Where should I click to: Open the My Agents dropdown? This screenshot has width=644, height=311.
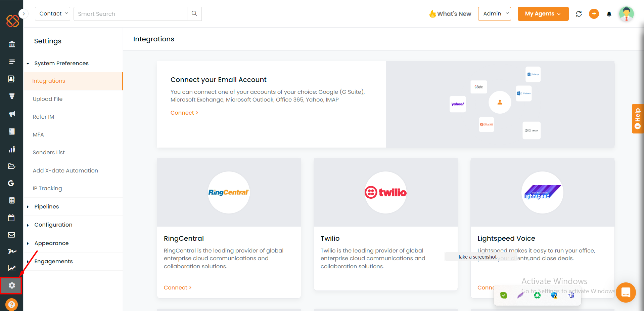pos(543,14)
